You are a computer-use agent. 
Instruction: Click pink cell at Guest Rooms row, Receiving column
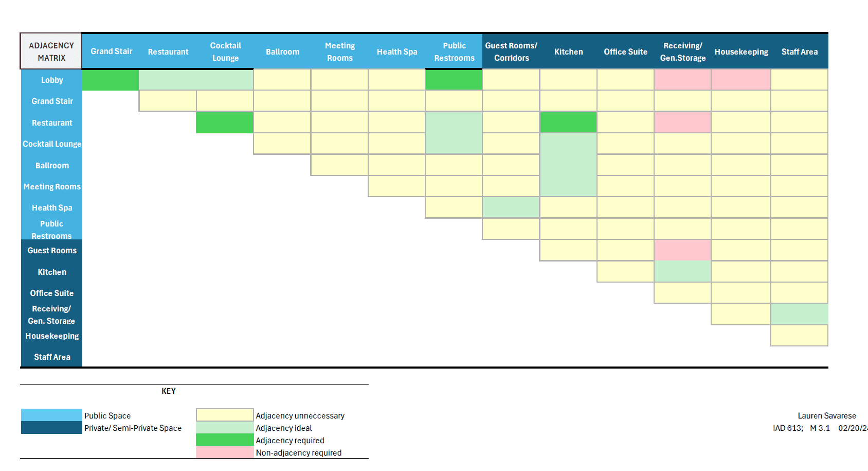tap(682, 250)
